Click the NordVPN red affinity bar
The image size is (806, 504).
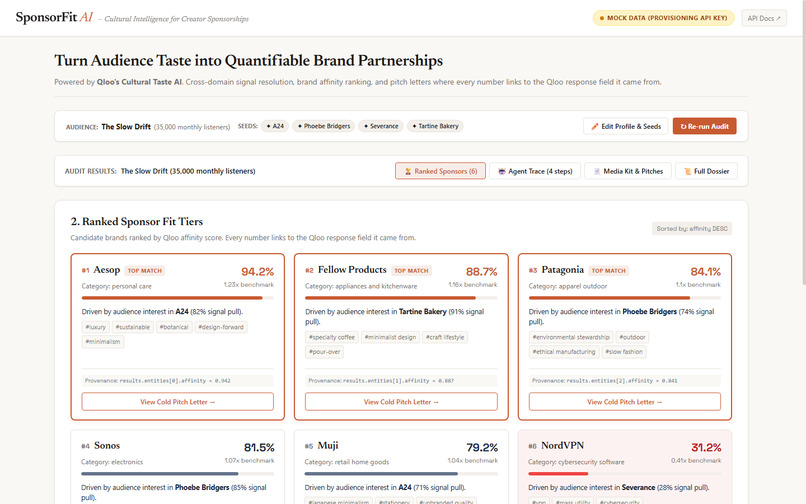point(558,474)
